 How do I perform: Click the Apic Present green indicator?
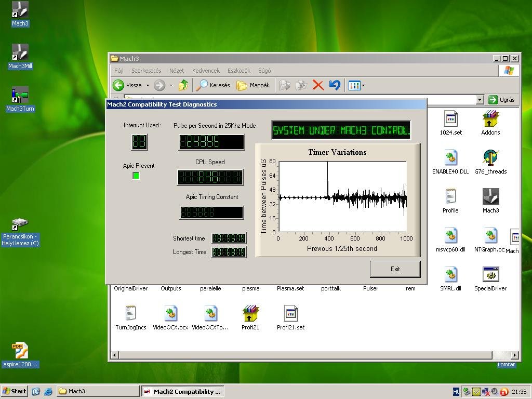136,176
